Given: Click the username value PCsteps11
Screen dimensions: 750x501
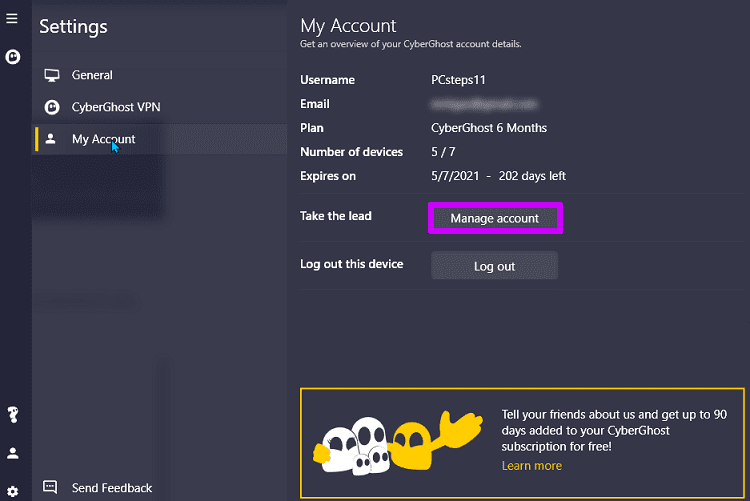Looking at the screenshot, I should pyautogui.click(x=458, y=80).
